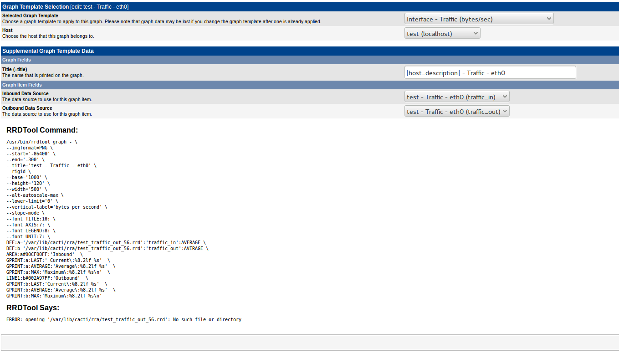Screen dimensions: 619x364
Task: Click the Selected Graph Template label
Action: (30, 15)
